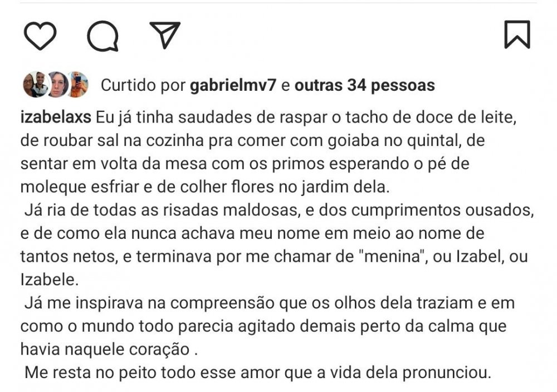Click the "Curtido por" label text
557x392 pixels.
point(143,86)
